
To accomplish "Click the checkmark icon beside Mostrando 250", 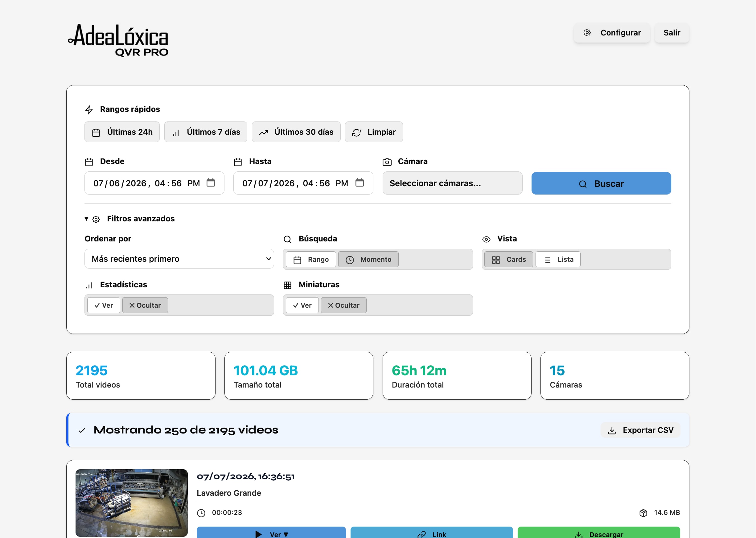I will (82, 430).
